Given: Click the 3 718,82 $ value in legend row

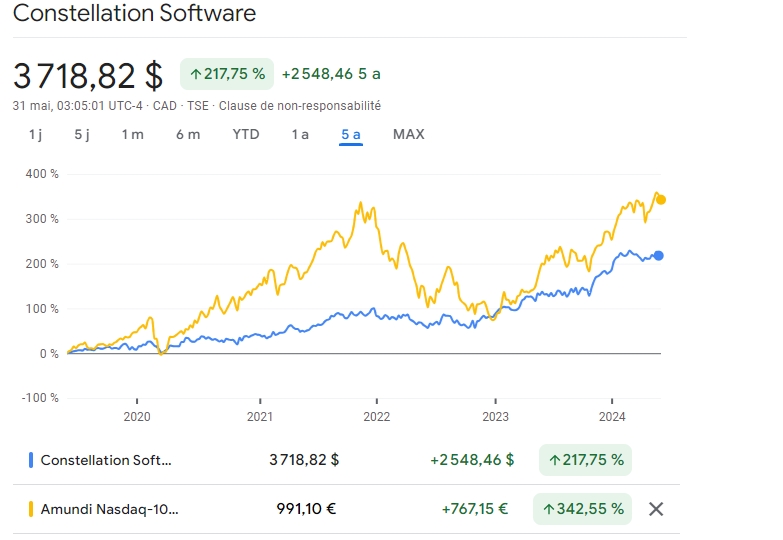Looking at the screenshot, I should point(304,460).
